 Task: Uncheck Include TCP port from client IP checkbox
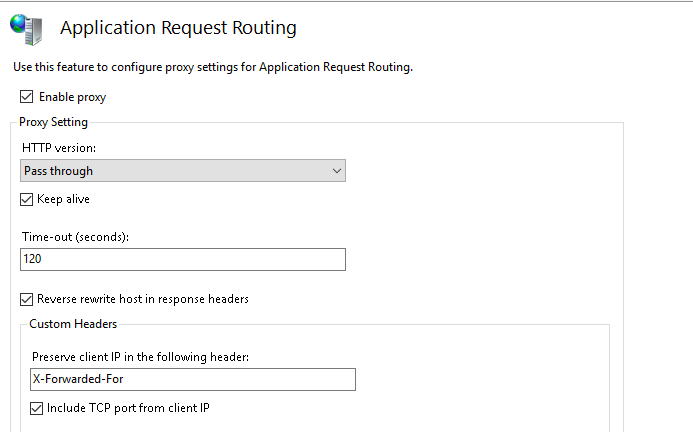pyautogui.click(x=37, y=408)
